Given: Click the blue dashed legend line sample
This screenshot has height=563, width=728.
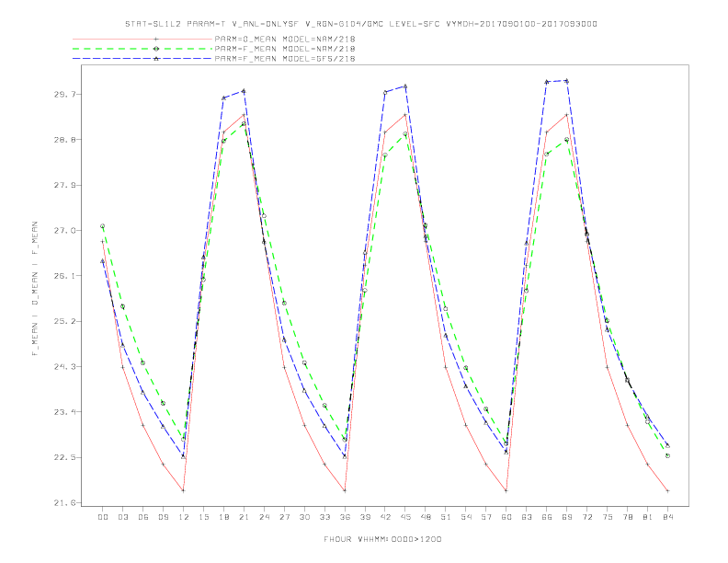Looking at the screenshot, I should point(142,59).
